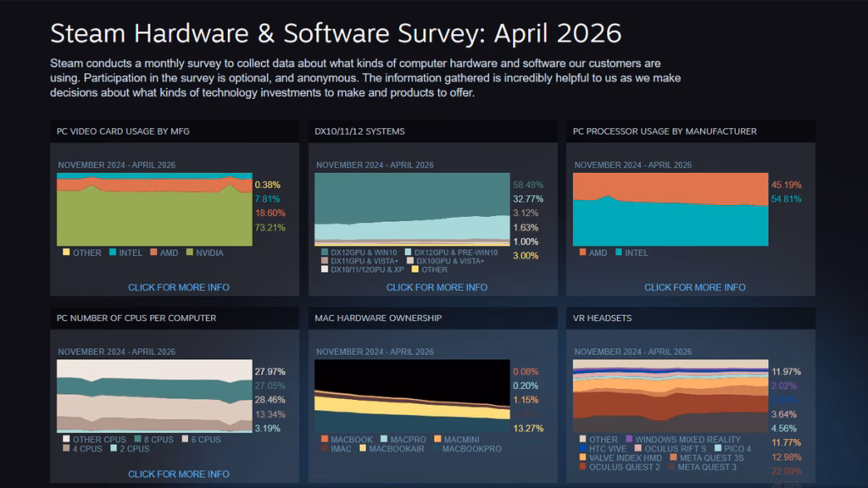
Task: Click the DX10/11/12 systems area chart
Action: coord(413,209)
